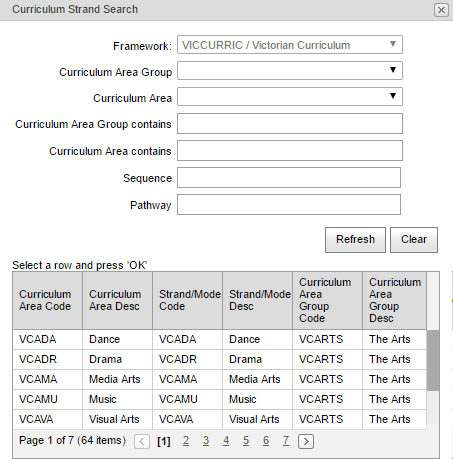The height and width of the screenshot is (459, 453).
Task: Select the VCAMA code cell in Curriculum Area Code column
Action: coord(47,379)
